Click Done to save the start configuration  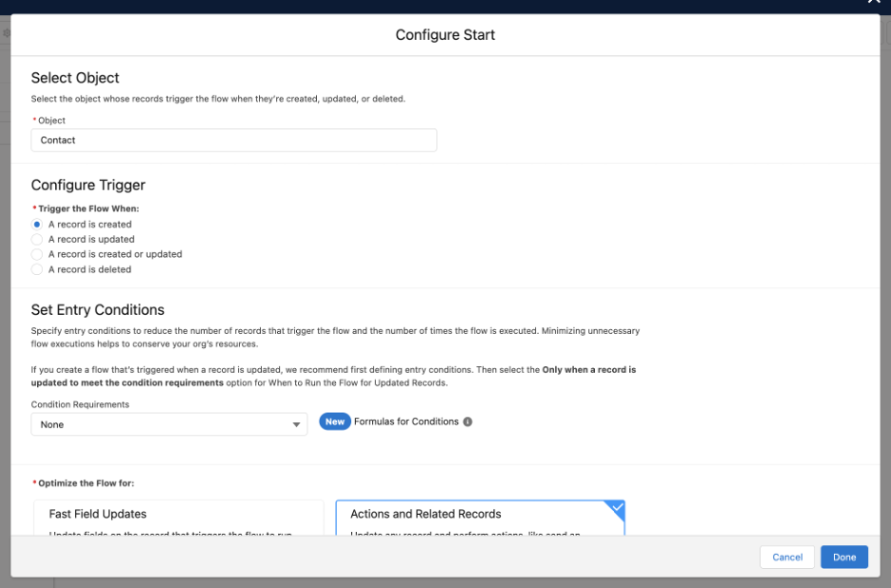(x=843, y=557)
